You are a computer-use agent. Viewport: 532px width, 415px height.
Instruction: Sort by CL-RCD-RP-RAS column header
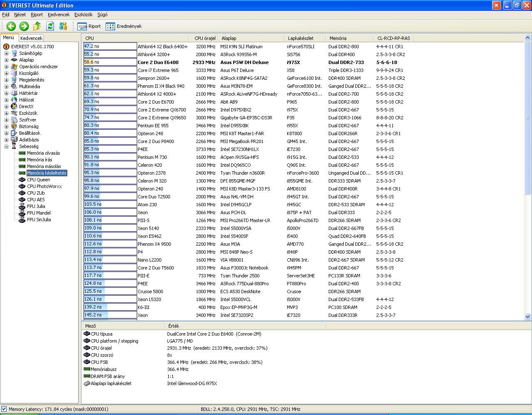(x=394, y=38)
